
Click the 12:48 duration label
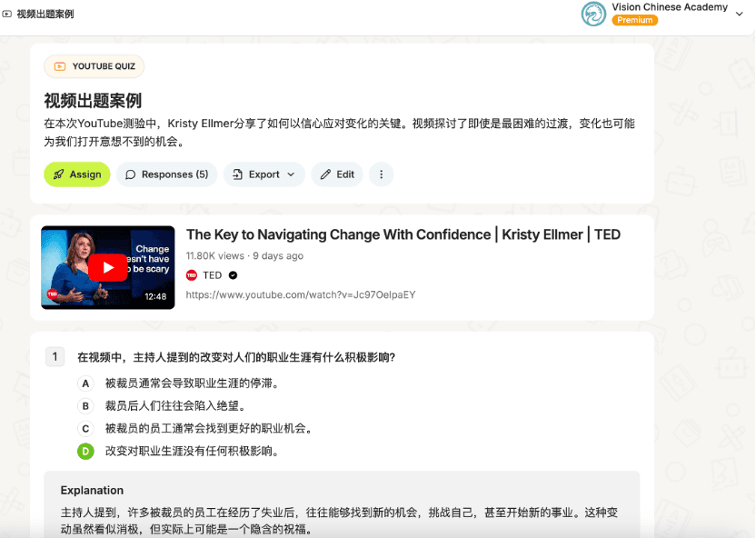pyautogui.click(x=155, y=296)
